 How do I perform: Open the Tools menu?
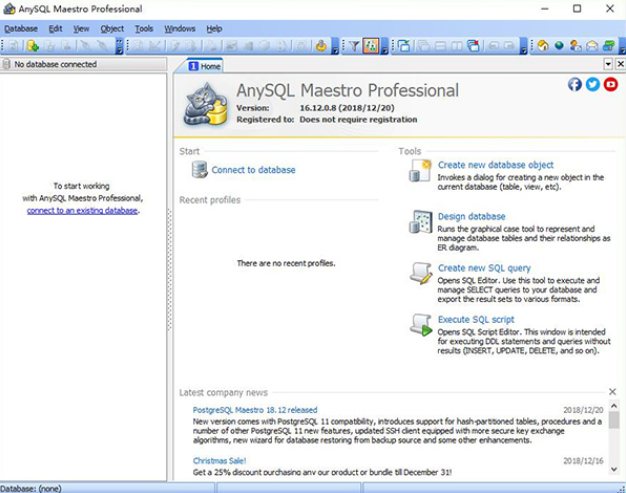[144, 29]
